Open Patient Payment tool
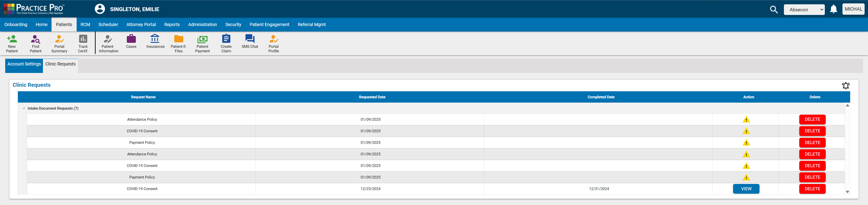The height and width of the screenshot is (205, 868). [x=202, y=43]
